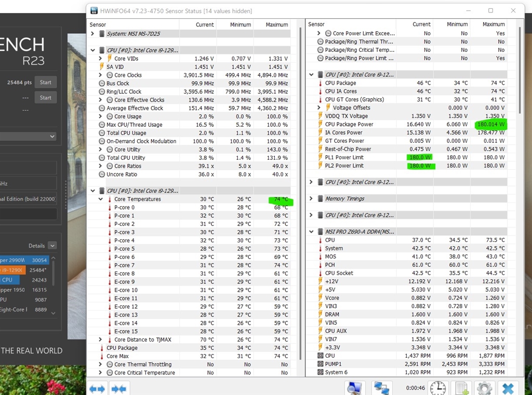
Task: Select the 30054 ranking bar in Cinebench
Action: pyautogui.click(x=24, y=261)
